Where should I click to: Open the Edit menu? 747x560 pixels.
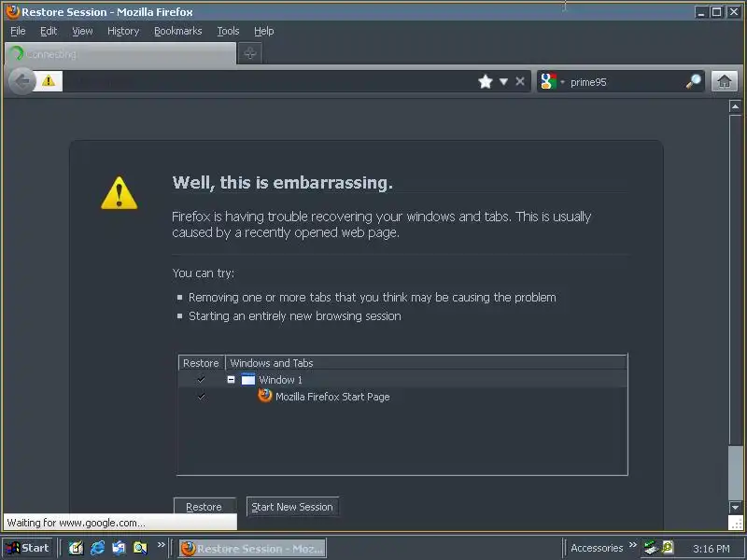pyautogui.click(x=49, y=31)
